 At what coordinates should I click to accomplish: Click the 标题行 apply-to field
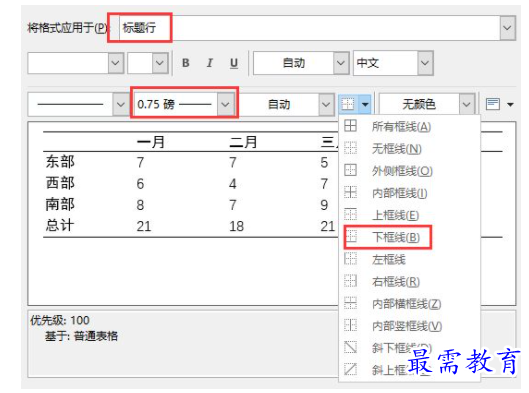point(309,28)
